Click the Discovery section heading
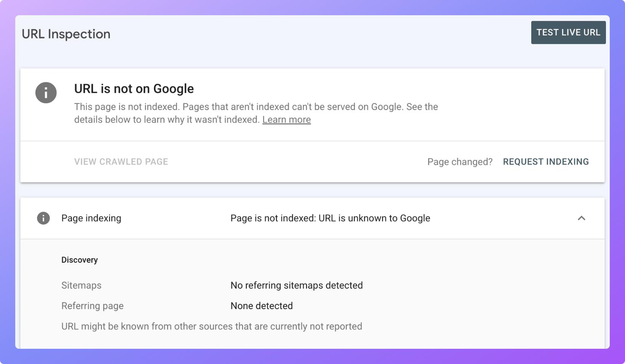 (x=79, y=260)
